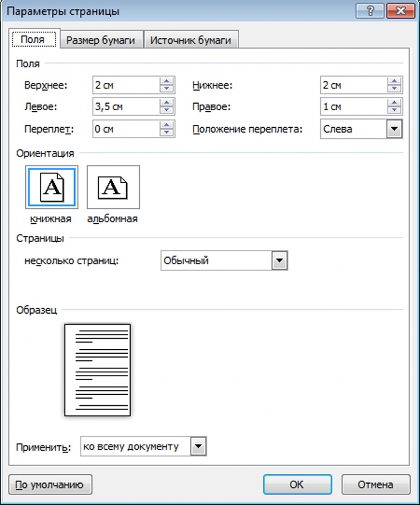This screenshot has height=505, width=420.
Task: Click the Слева value in binding position
Action: (338, 129)
